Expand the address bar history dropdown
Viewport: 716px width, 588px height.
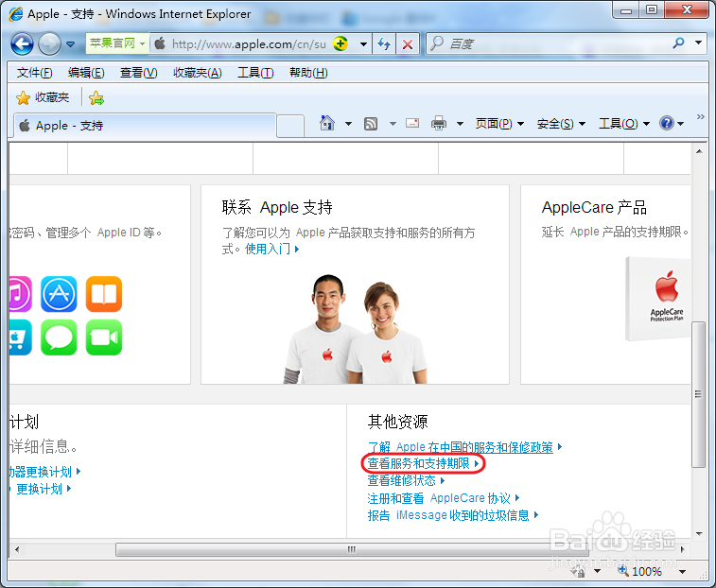click(363, 44)
